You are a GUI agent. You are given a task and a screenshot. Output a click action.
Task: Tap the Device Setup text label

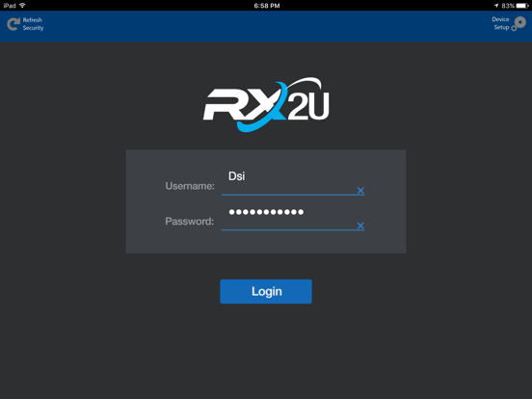(501, 23)
